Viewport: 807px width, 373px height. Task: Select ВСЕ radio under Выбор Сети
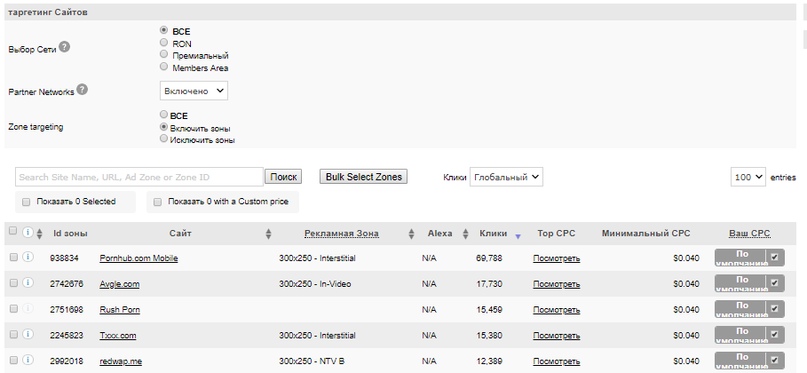[164, 30]
